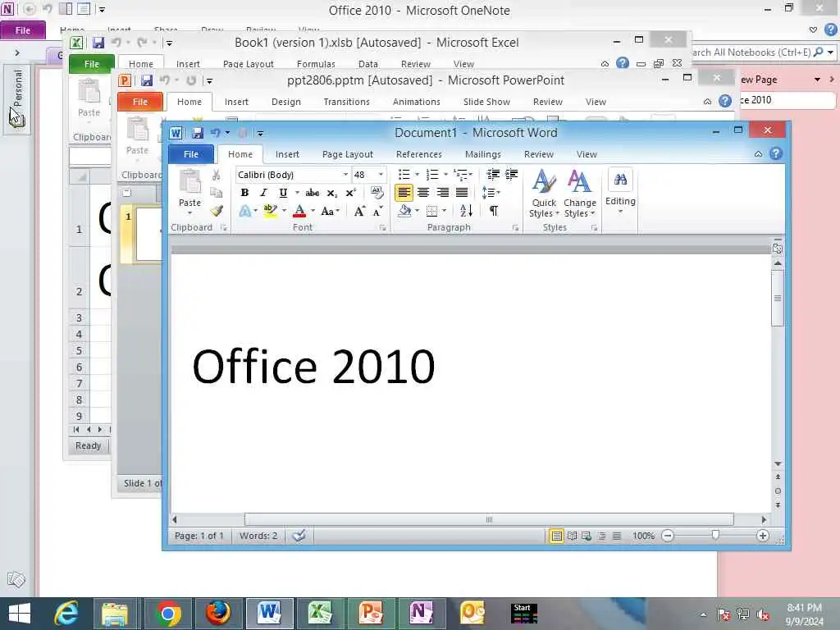Click the Save icon in Excel title bar

pos(98,43)
